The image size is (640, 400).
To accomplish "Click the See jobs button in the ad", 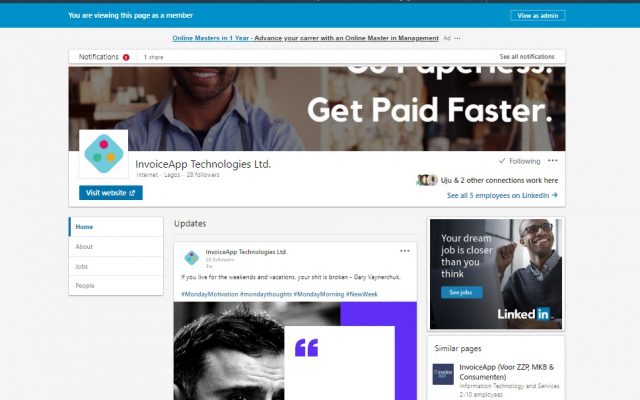I will [x=461, y=292].
